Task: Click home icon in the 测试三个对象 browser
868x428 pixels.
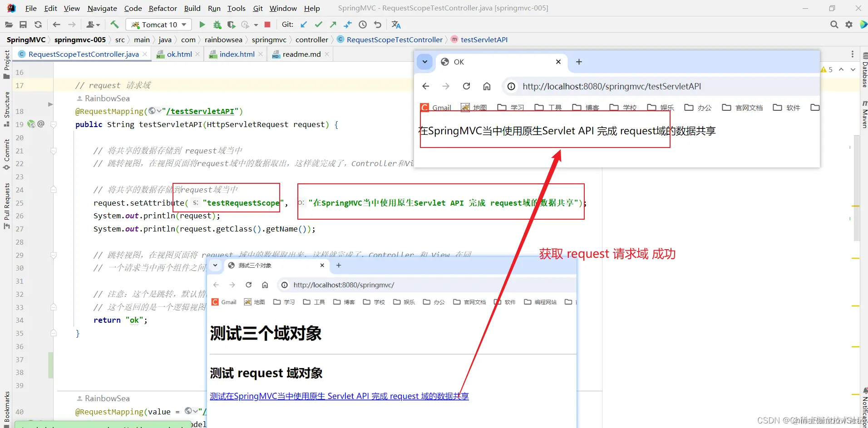Action: 265,285
